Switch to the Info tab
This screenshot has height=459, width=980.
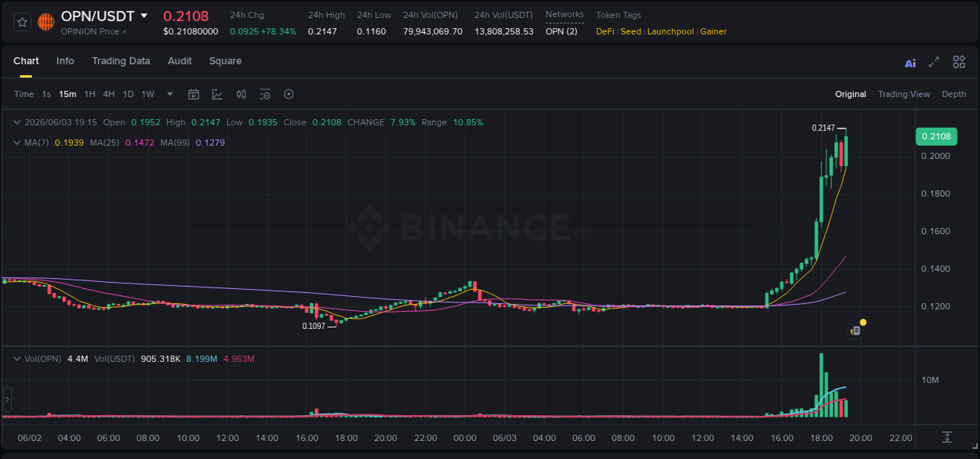(x=65, y=61)
